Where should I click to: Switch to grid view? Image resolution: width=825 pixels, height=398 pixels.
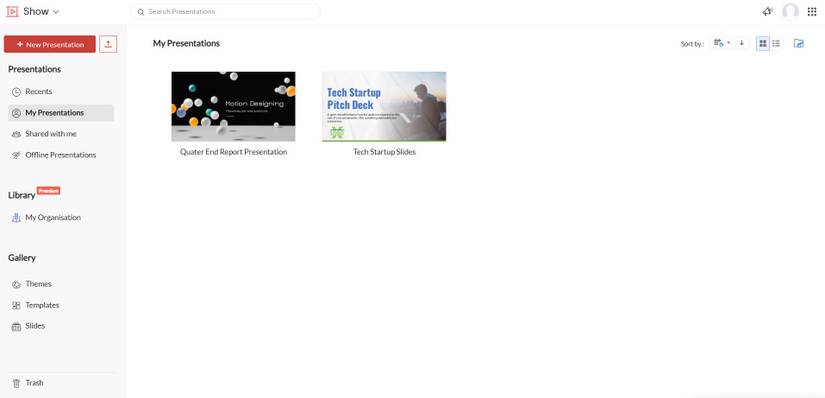point(763,44)
